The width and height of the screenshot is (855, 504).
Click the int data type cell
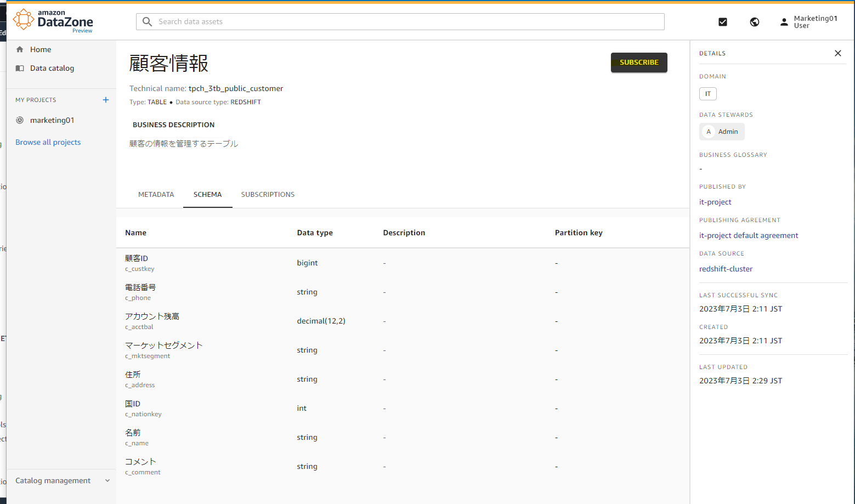coord(302,408)
